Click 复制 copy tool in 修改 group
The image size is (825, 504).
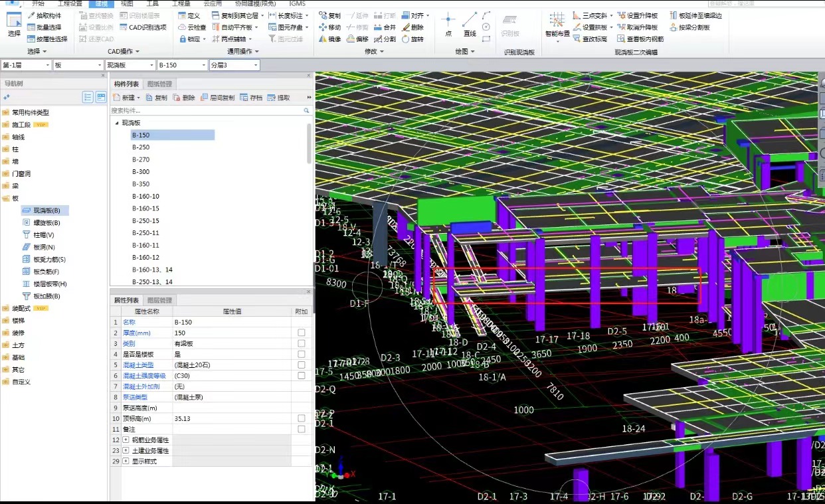[329, 15]
